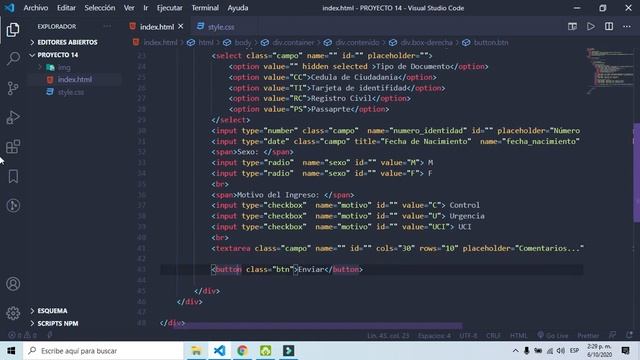The width and height of the screenshot is (640, 360).
Task: Change language mode via HTML status item
Action: pos(518,336)
